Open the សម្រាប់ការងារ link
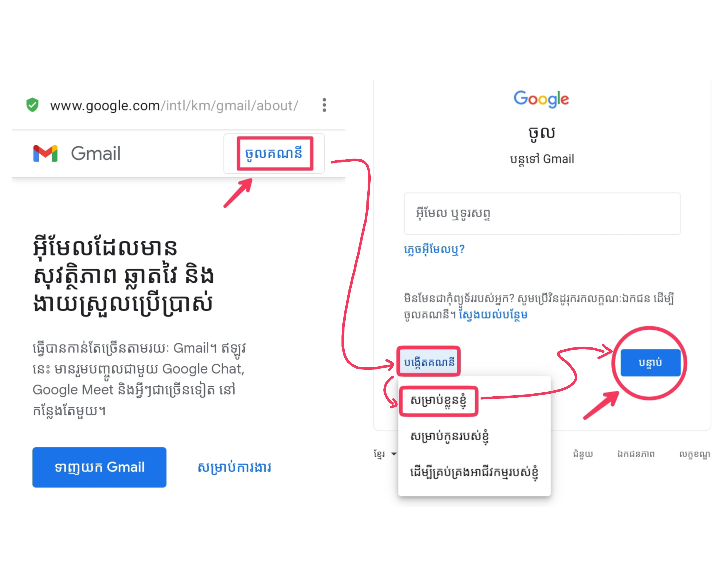The height and width of the screenshot is (583, 728). (234, 468)
